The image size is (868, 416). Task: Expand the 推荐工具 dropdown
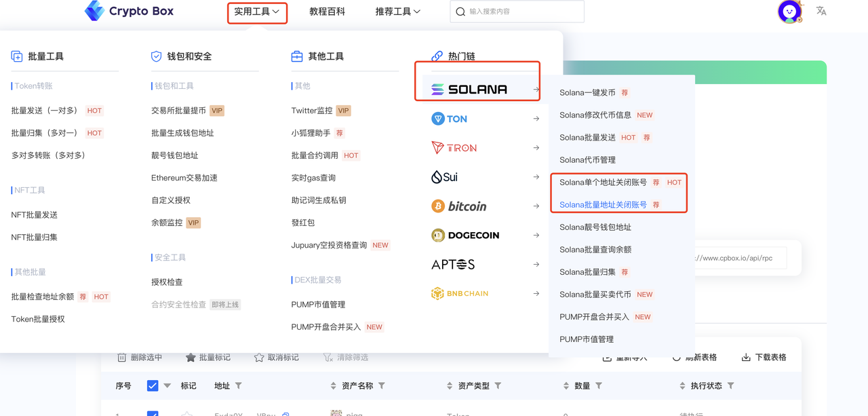click(x=397, y=12)
